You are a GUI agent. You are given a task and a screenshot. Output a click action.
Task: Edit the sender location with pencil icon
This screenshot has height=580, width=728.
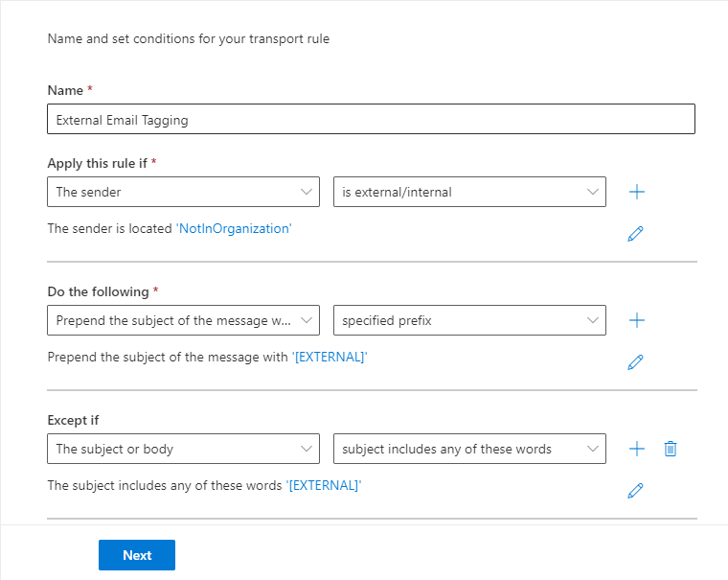(635, 233)
